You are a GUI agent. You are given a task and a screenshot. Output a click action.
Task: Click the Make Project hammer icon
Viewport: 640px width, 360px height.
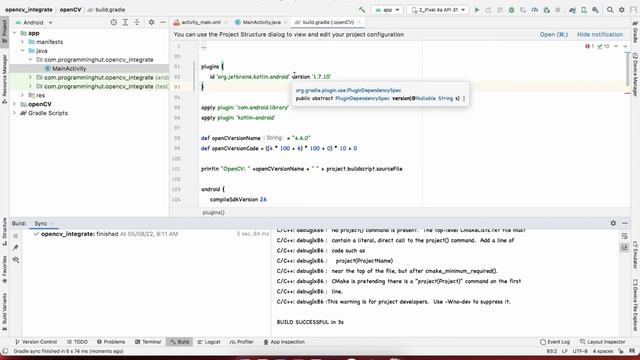click(362, 9)
